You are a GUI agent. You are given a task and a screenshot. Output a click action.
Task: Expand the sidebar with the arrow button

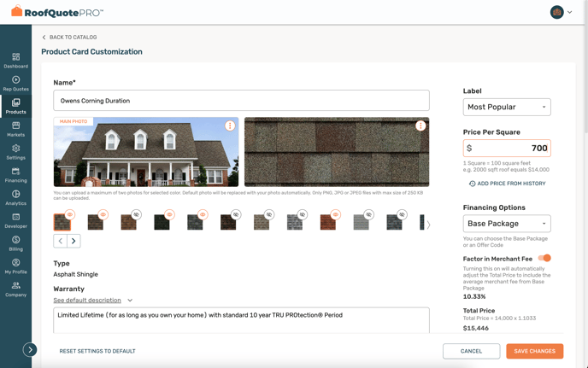(x=30, y=349)
